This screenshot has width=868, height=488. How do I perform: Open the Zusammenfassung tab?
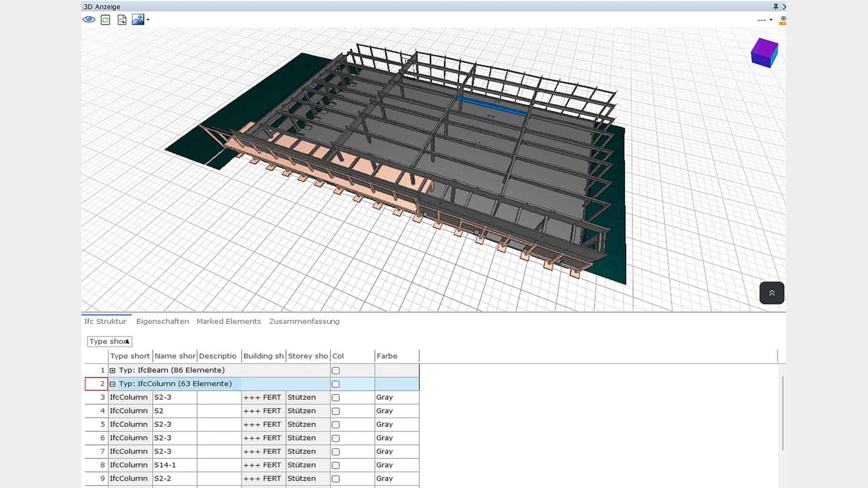pyautogui.click(x=304, y=321)
